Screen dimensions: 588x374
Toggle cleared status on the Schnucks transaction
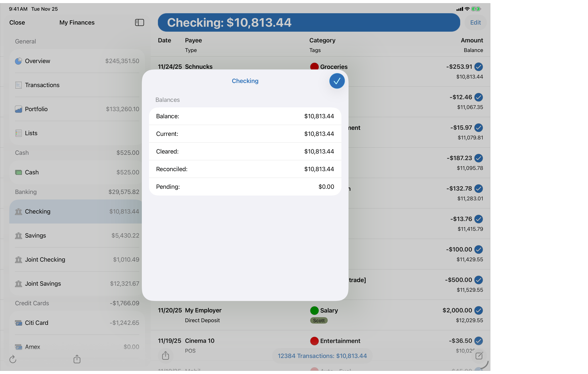(479, 67)
